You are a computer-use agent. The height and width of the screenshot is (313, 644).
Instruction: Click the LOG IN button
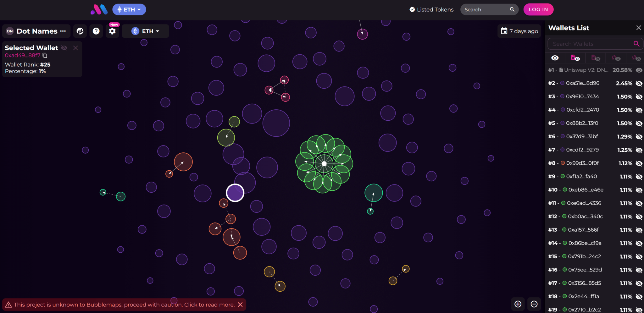click(x=538, y=9)
